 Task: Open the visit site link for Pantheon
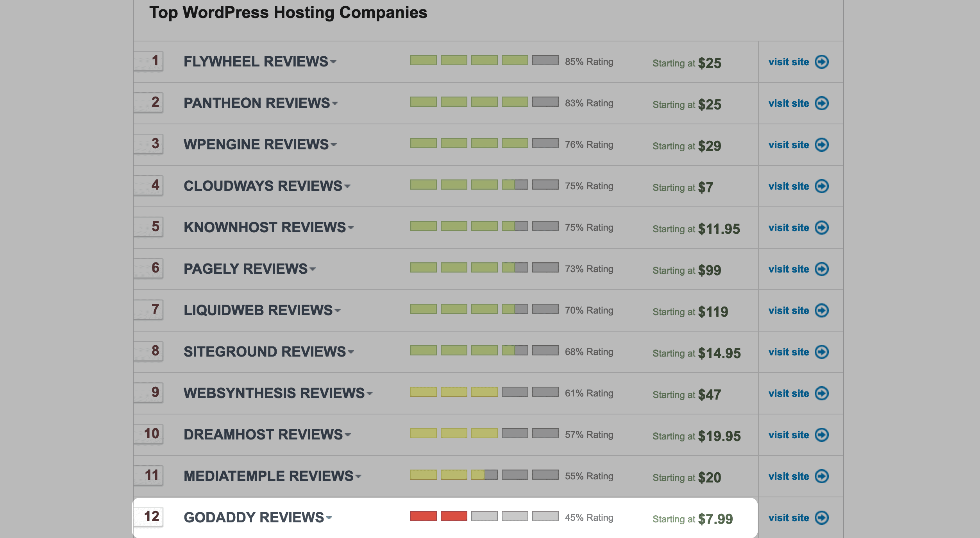[x=789, y=103]
